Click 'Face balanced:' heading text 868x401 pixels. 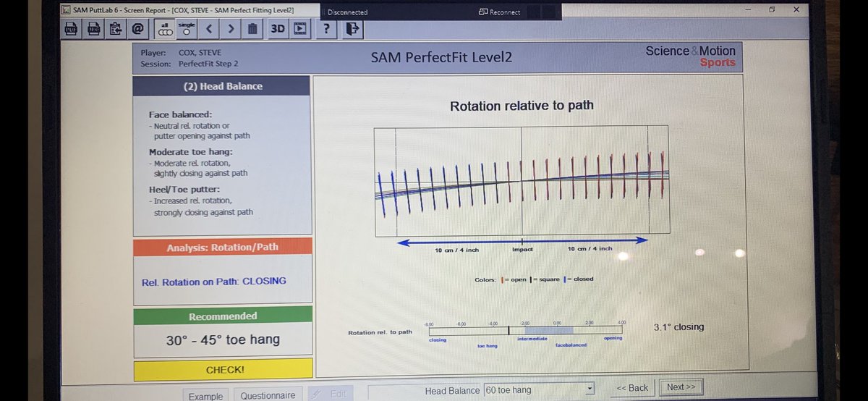[x=180, y=114]
